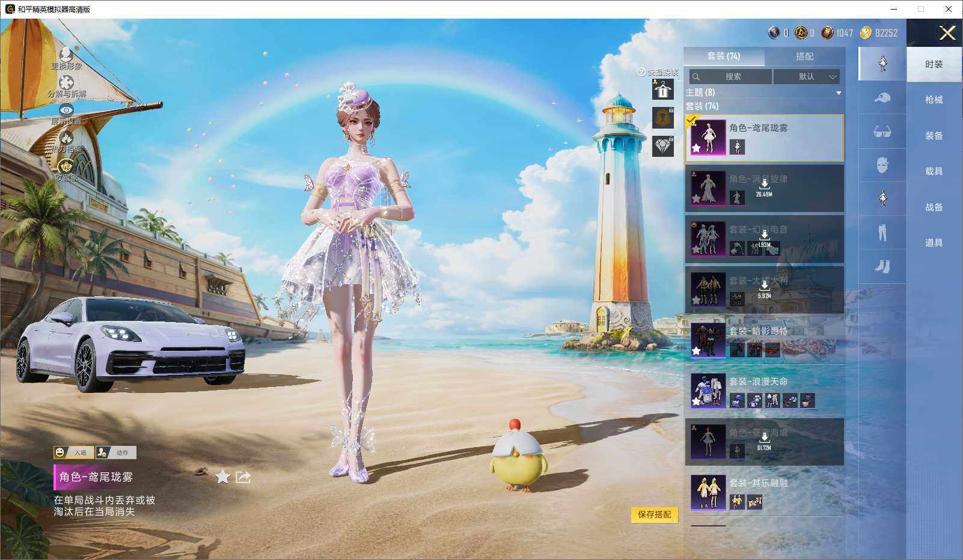Open the 载具 vehicles section

pyautogui.click(x=934, y=171)
